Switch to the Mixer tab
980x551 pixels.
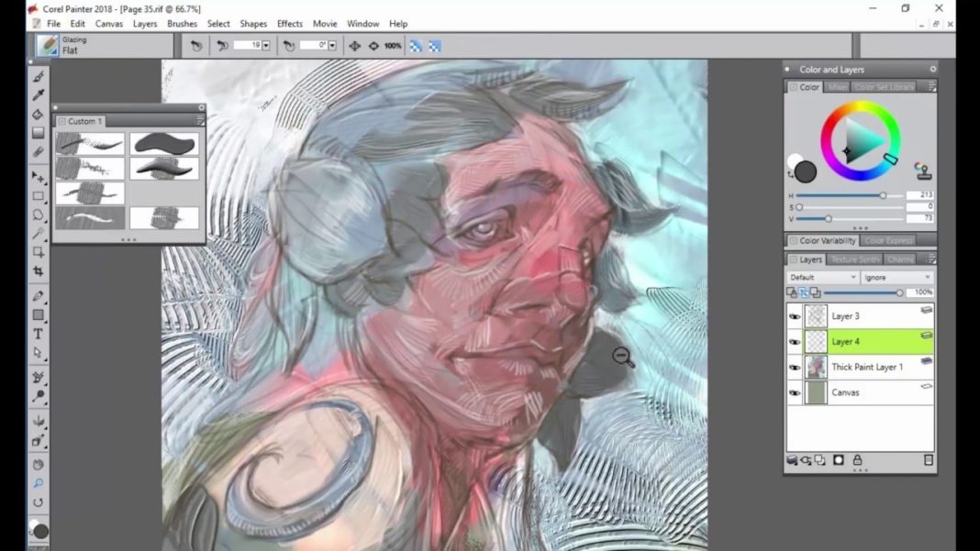pyautogui.click(x=836, y=86)
